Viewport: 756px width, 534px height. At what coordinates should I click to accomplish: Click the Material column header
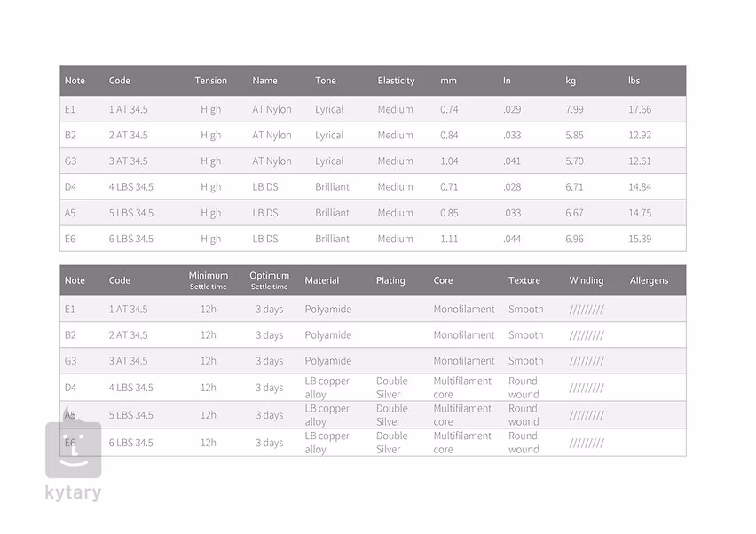pyautogui.click(x=321, y=280)
